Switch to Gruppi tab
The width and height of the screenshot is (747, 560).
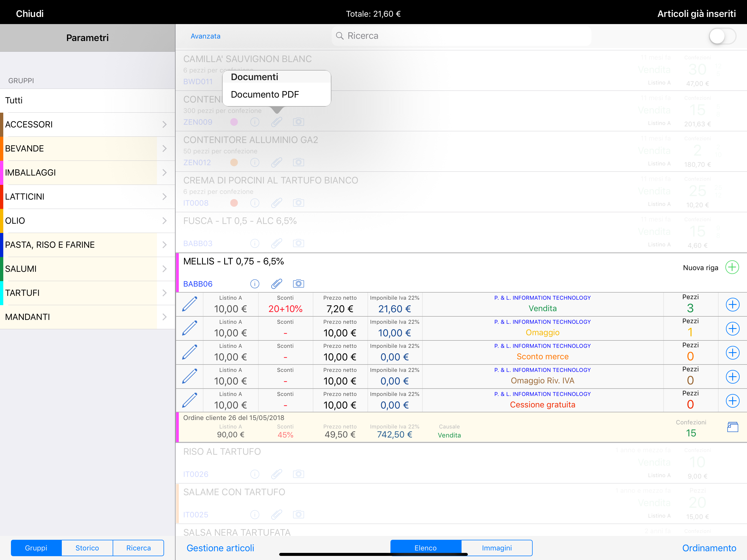coord(36,548)
